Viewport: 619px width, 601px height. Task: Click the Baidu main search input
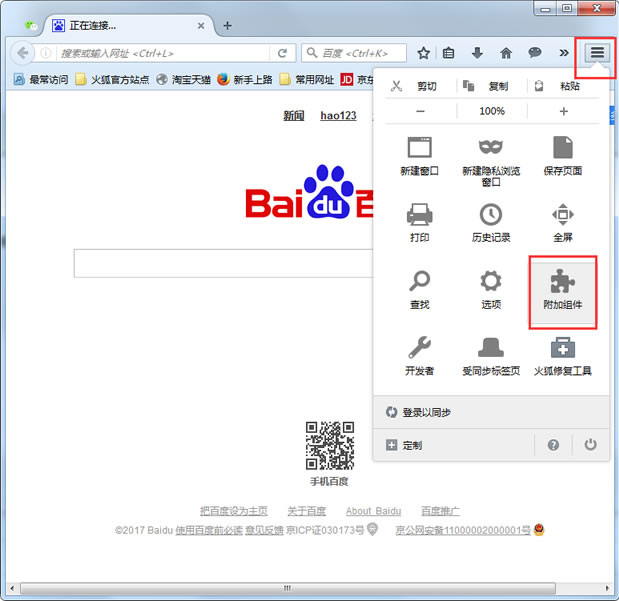click(223, 263)
